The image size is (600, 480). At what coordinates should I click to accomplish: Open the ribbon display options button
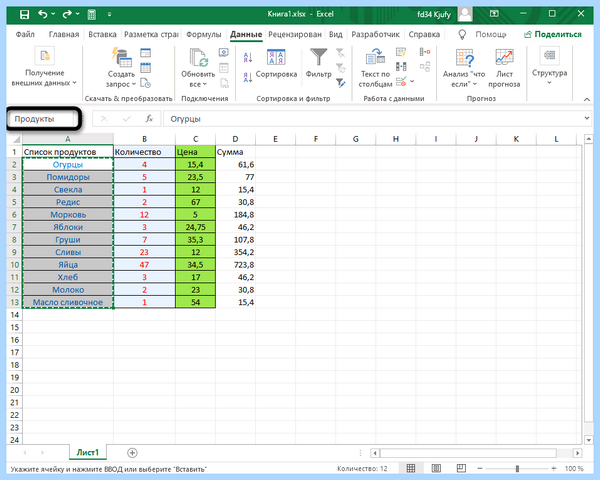(494, 14)
